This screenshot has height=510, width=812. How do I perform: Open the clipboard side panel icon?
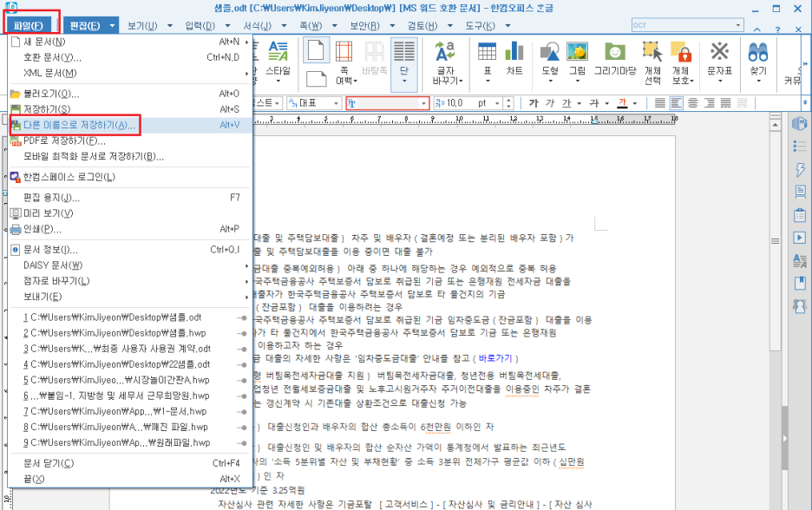pos(800,214)
